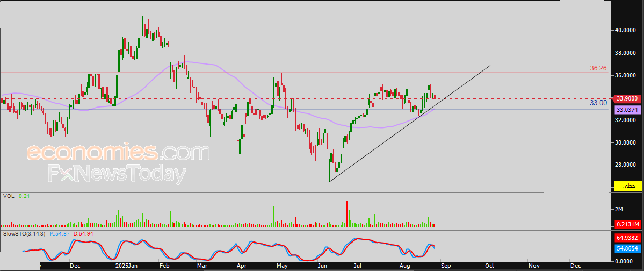This screenshot has width=644, height=271.
Task: Click the 33.00 support level label
Action: (x=598, y=103)
